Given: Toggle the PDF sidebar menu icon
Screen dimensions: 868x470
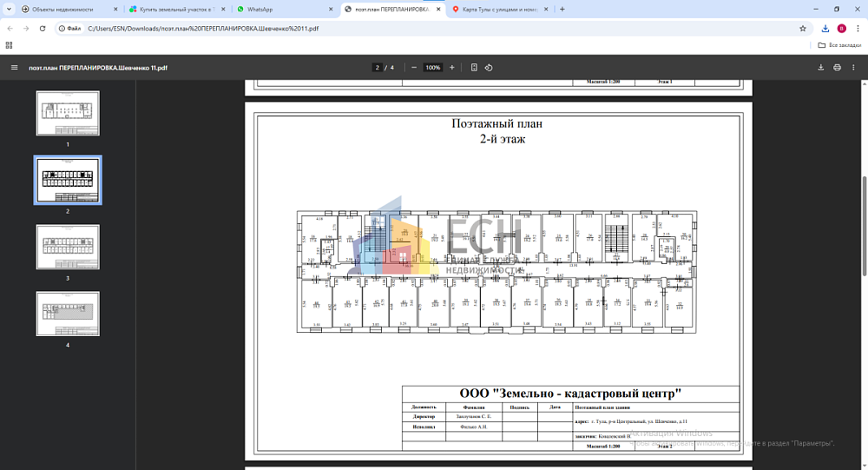Looking at the screenshot, I should click(15, 68).
